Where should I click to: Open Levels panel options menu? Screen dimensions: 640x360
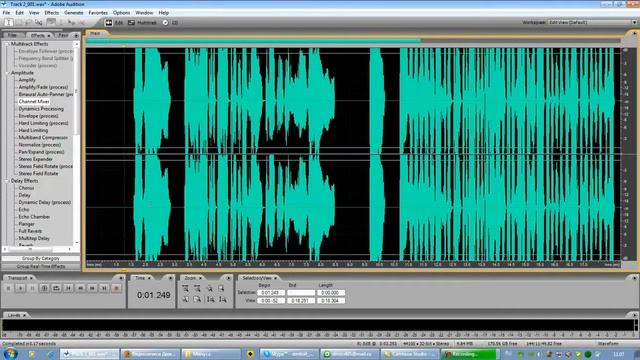[634, 316]
